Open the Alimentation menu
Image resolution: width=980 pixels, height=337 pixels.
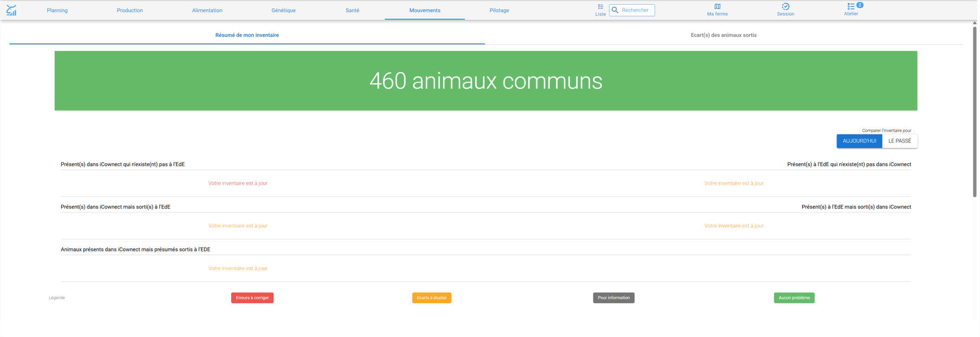tap(207, 10)
